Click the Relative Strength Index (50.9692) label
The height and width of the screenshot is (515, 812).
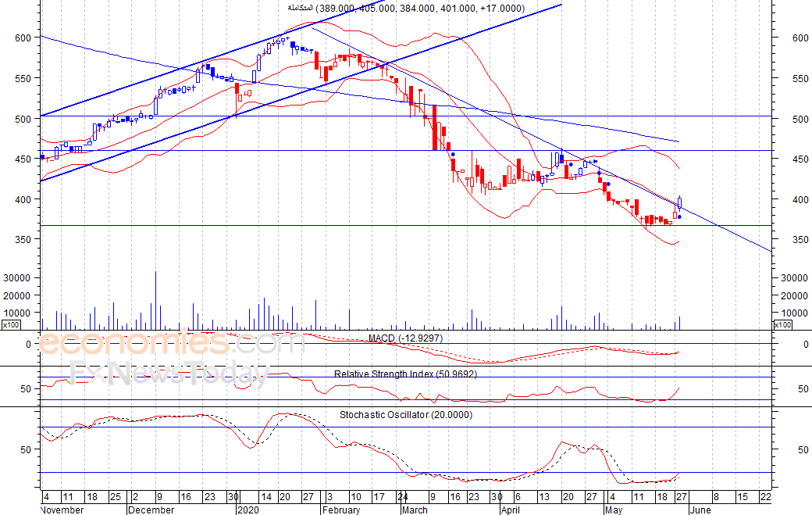[405, 374]
